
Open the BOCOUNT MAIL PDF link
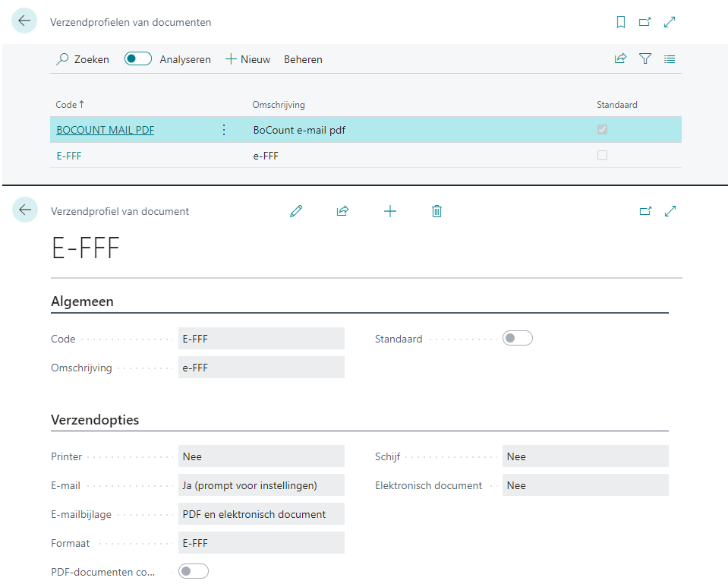point(106,130)
